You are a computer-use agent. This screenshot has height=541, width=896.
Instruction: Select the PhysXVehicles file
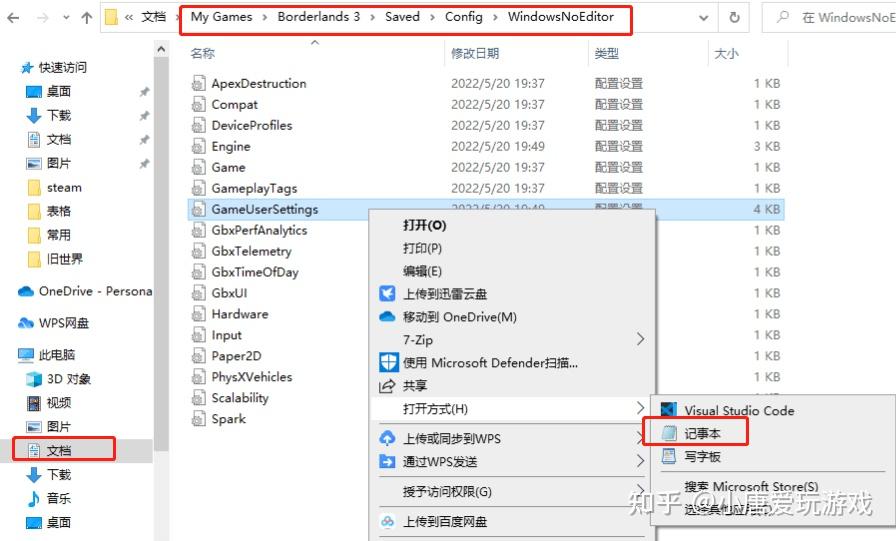tap(251, 377)
